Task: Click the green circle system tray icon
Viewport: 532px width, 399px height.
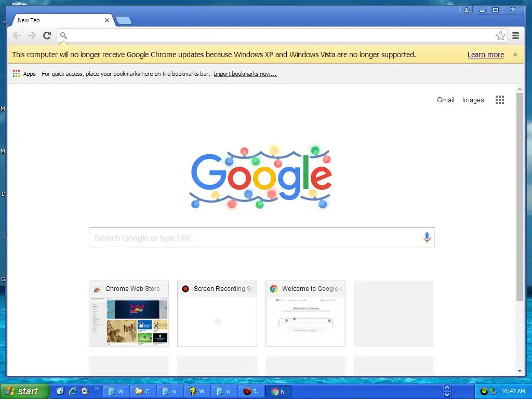Action: (x=484, y=391)
